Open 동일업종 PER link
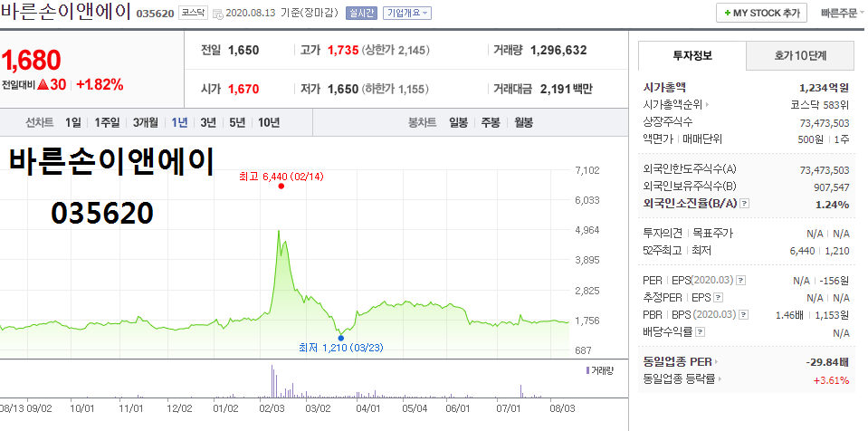Viewport: 868px width, 431px height. pyautogui.click(x=681, y=362)
